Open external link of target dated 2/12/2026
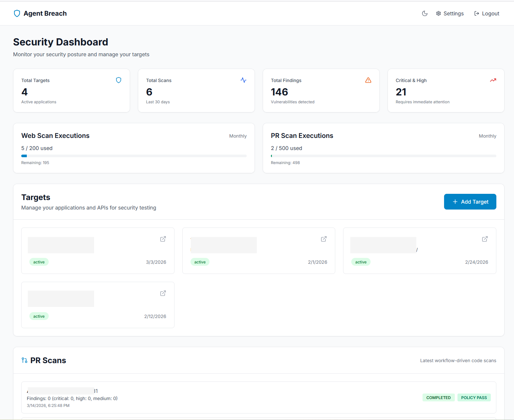Viewport: 514px width, 420px height. coord(163,293)
